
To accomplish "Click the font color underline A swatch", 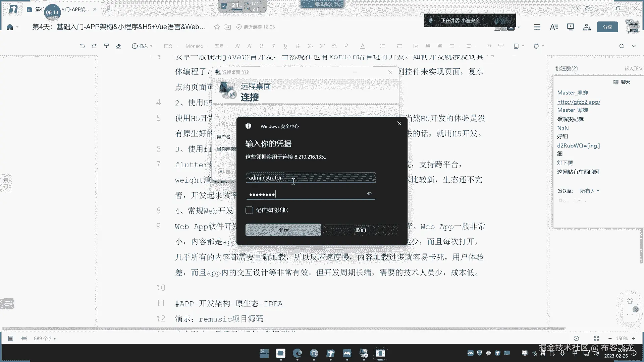I will 363,46.
